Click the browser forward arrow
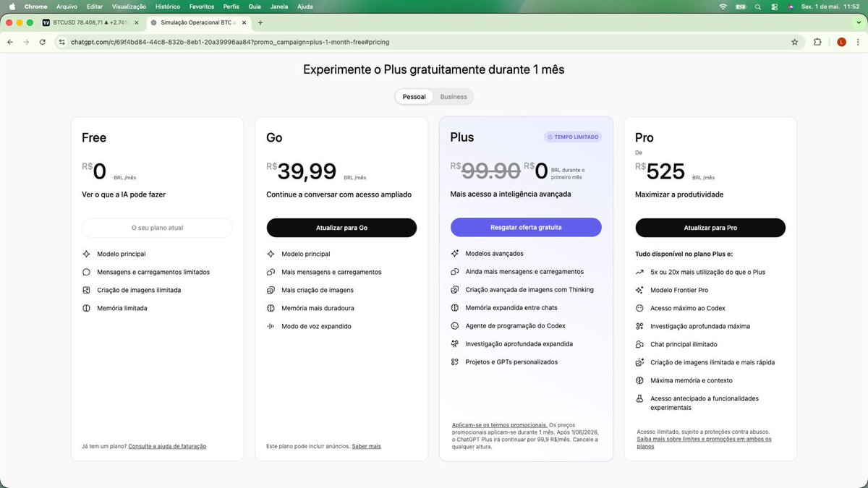The image size is (868, 488). pos(27,42)
